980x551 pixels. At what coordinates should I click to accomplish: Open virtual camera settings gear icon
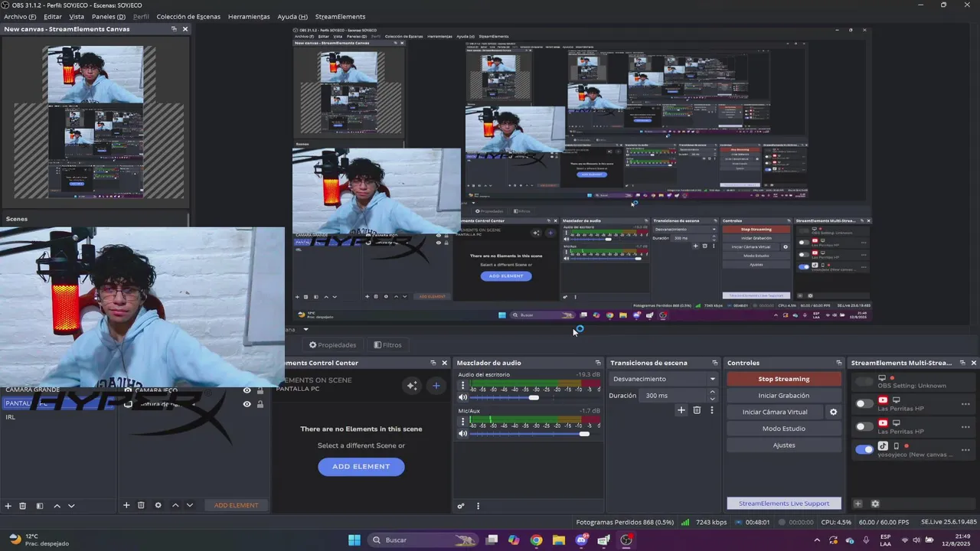point(834,412)
